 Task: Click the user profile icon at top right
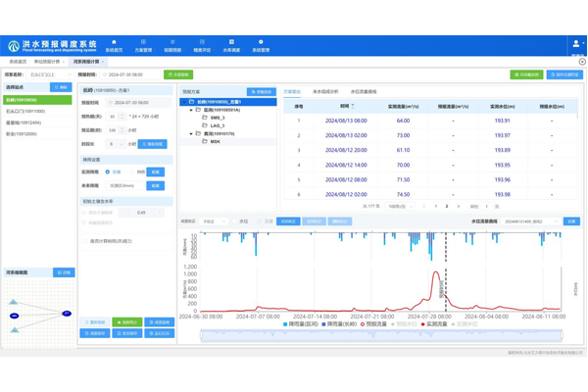[x=576, y=44]
